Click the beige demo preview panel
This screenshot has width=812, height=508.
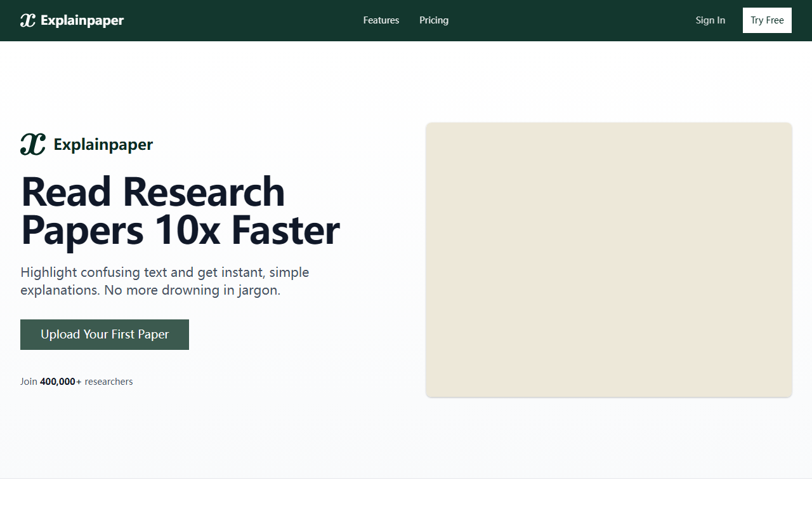coord(609,260)
